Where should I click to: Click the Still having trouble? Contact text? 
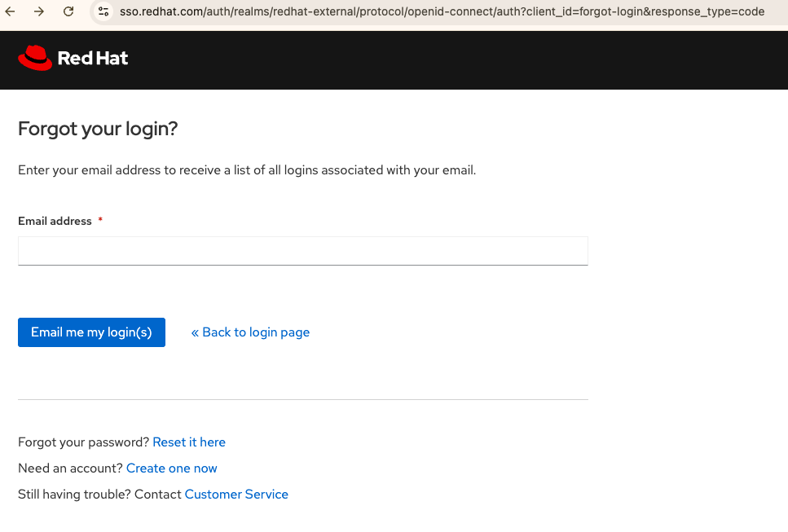[x=99, y=495]
